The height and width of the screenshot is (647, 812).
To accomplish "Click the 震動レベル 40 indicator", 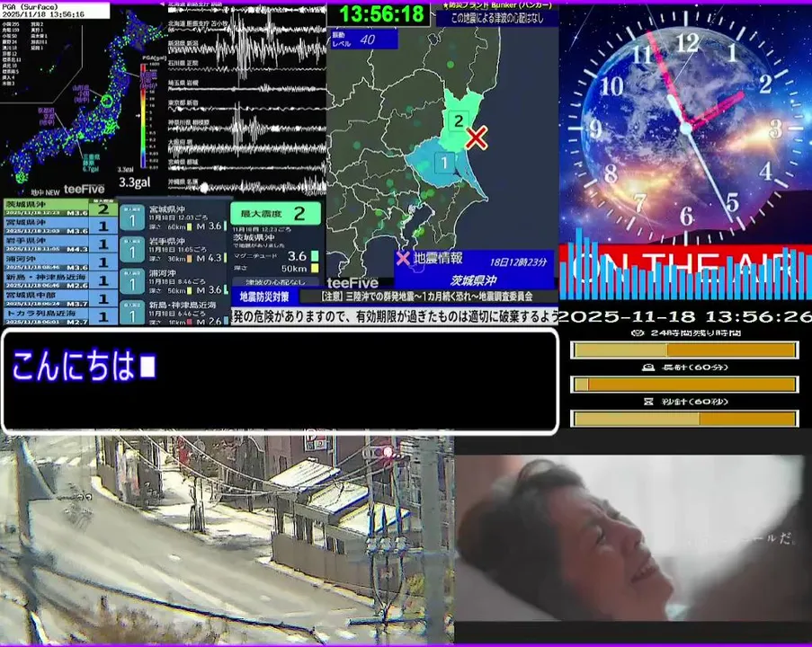I will click(x=364, y=40).
